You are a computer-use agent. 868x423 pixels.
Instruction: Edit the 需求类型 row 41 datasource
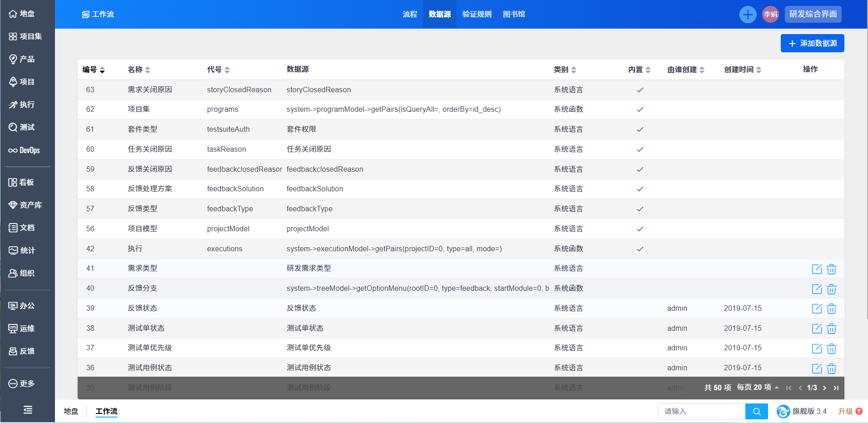tap(817, 269)
